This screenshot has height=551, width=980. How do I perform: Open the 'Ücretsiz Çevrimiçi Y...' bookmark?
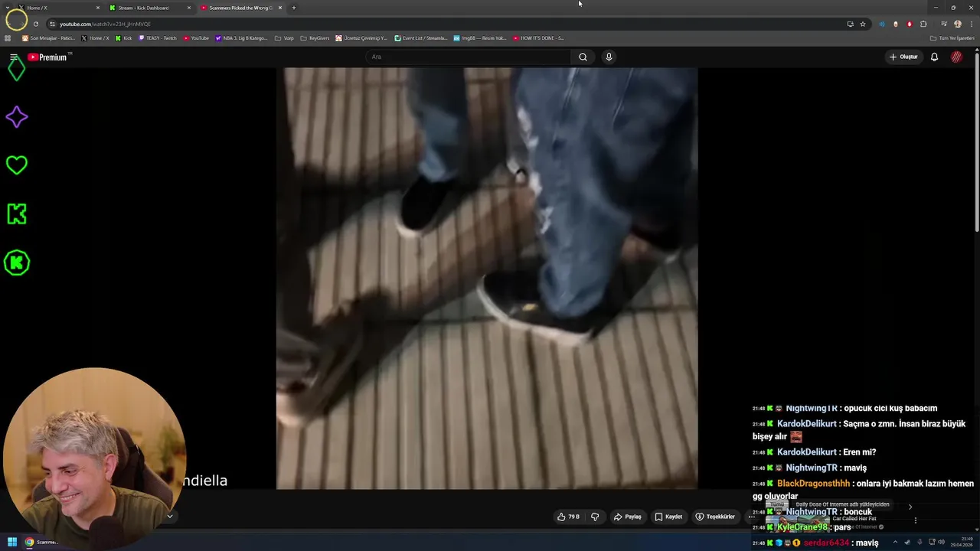tap(361, 38)
